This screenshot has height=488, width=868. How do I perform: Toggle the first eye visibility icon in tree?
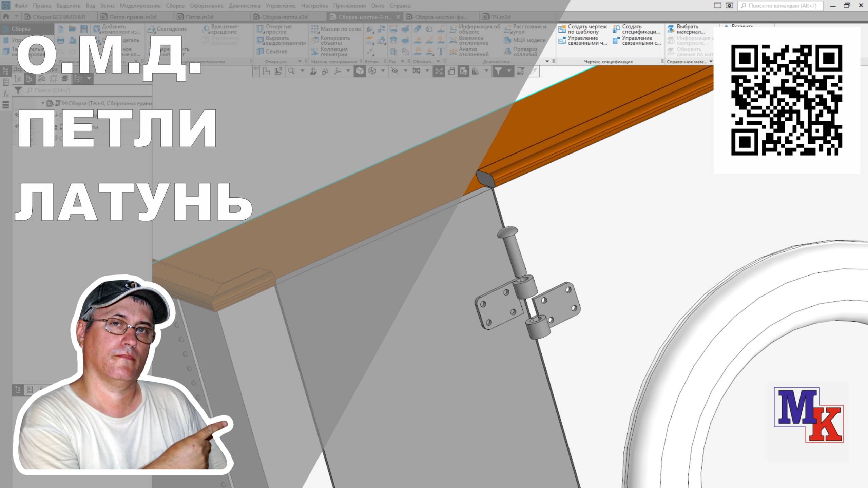(17, 115)
